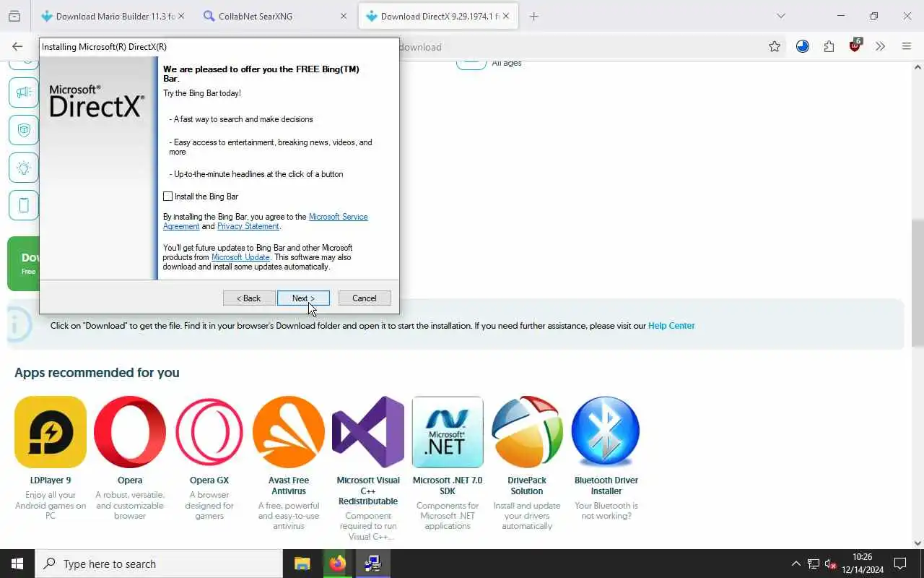
Task: Bookmark this page with star icon
Action: pos(775,46)
